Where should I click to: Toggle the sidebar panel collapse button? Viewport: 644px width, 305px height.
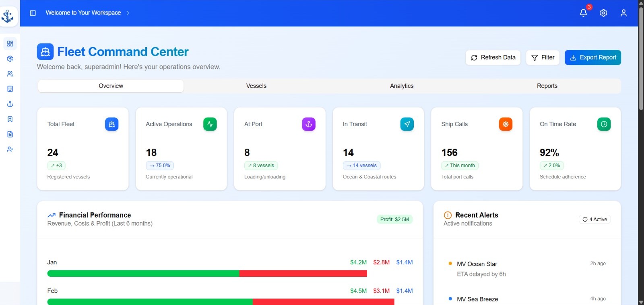(x=33, y=13)
